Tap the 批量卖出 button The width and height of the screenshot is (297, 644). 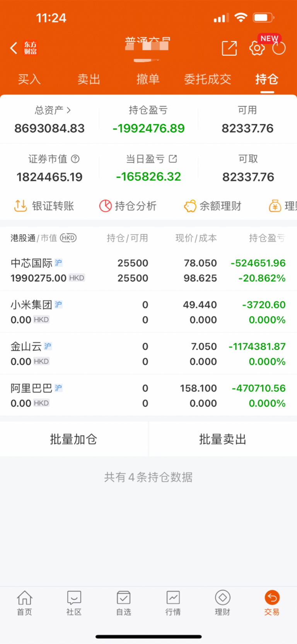coord(223,439)
